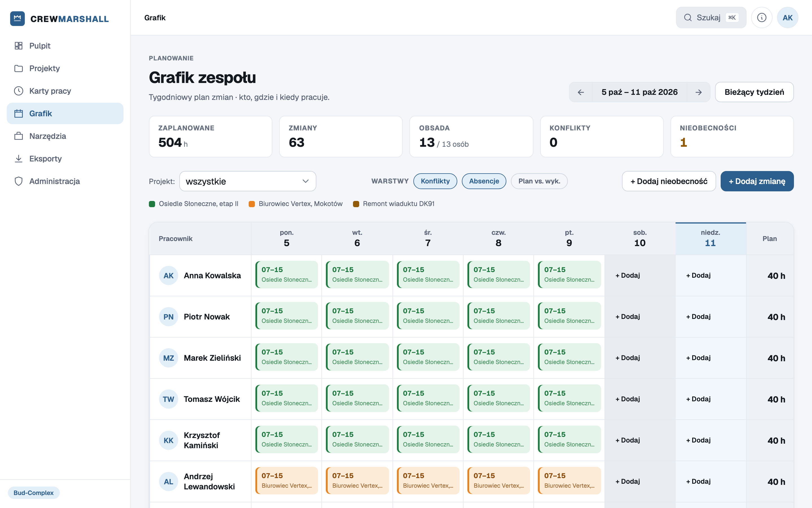812x508 pixels.
Task: Add Saturday shift for Andrzej Lewandowski
Action: point(627,481)
